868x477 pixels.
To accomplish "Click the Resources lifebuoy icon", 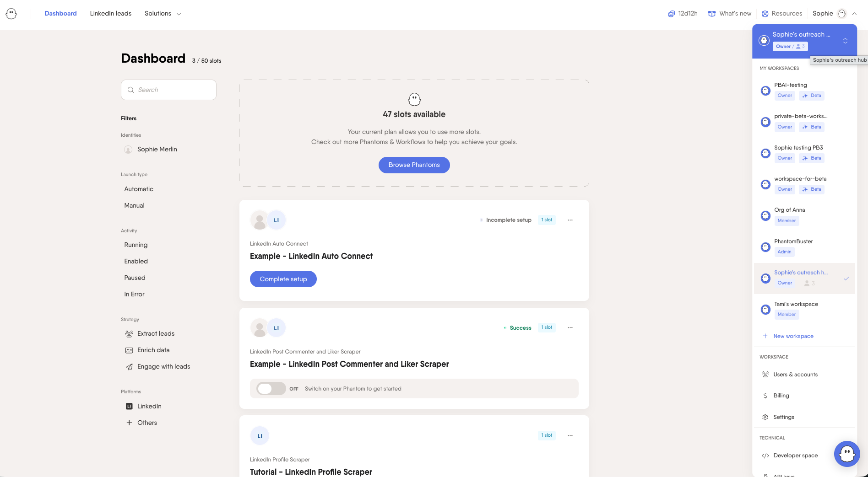I will click(765, 14).
